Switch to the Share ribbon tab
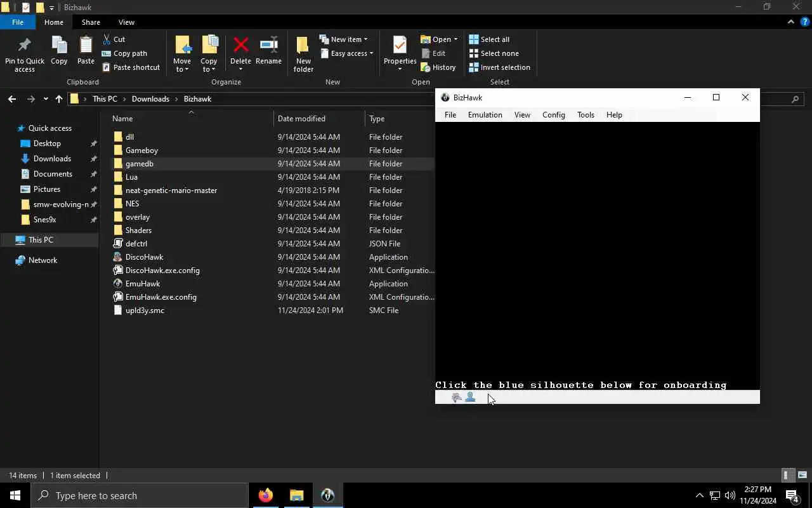The image size is (812, 508). (91, 22)
